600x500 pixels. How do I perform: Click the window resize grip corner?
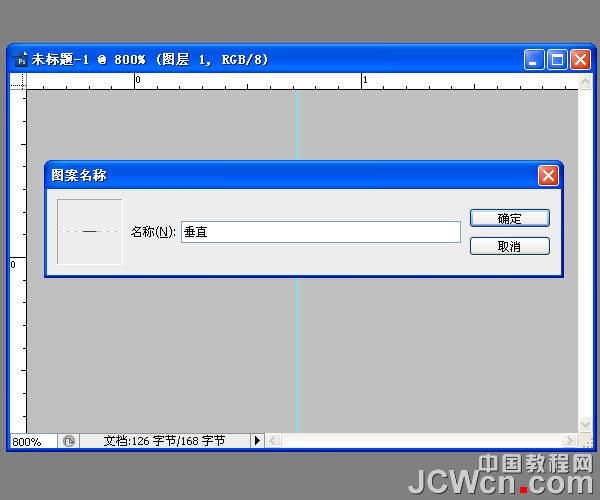point(586,441)
